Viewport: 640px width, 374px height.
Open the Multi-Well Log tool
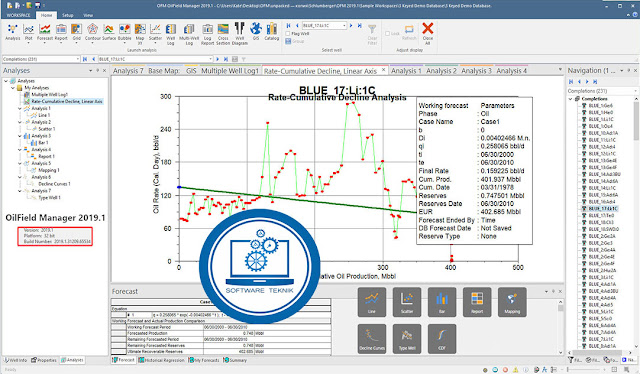[189, 33]
